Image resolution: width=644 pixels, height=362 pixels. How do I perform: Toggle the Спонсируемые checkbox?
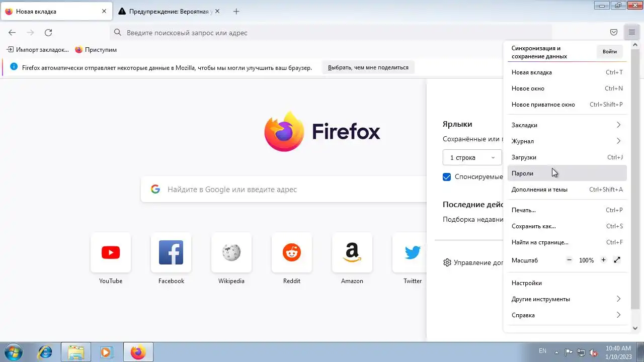click(x=447, y=176)
